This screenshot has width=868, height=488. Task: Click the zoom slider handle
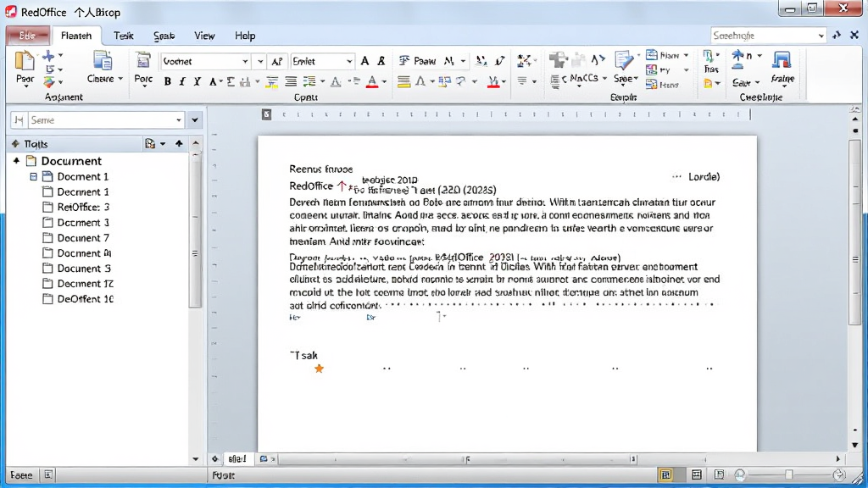[x=788, y=474]
